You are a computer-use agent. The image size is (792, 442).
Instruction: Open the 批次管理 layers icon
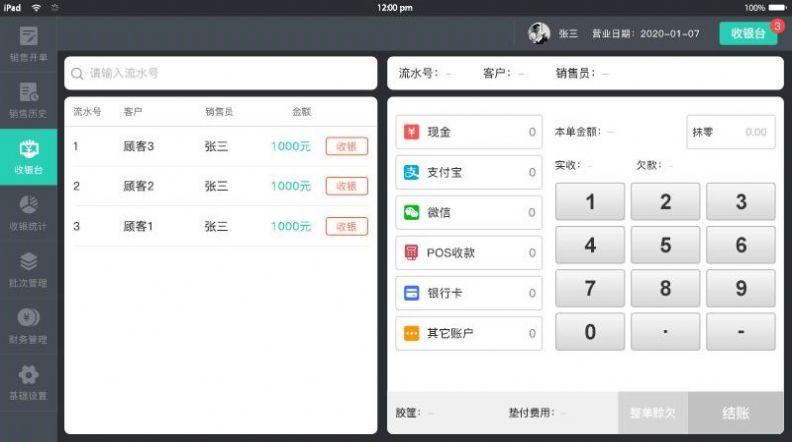point(29,261)
